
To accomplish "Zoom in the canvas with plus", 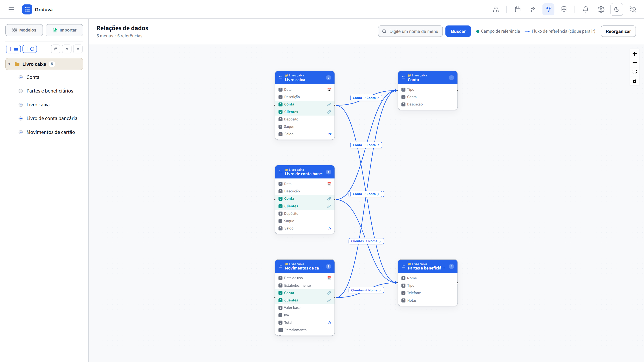I will click(x=635, y=54).
